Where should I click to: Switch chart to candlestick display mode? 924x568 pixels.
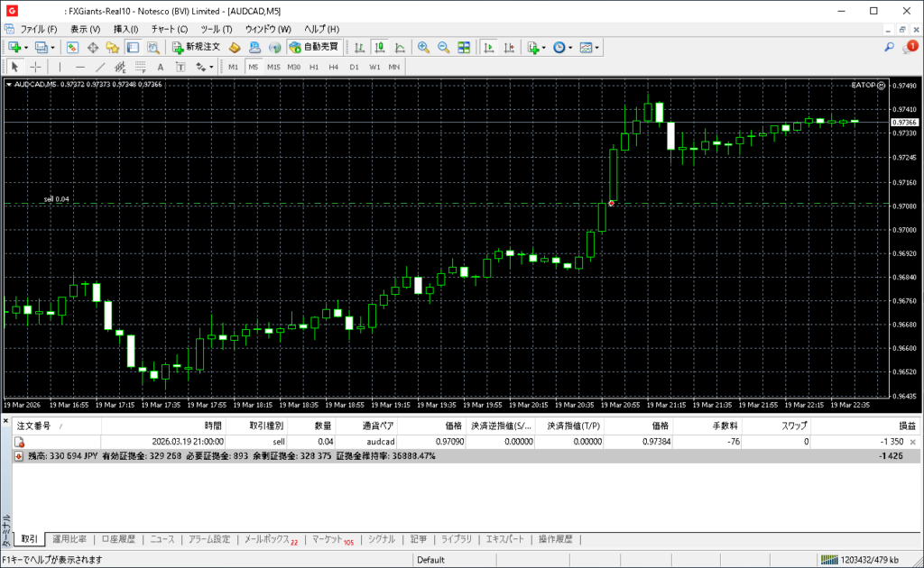(x=379, y=47)
